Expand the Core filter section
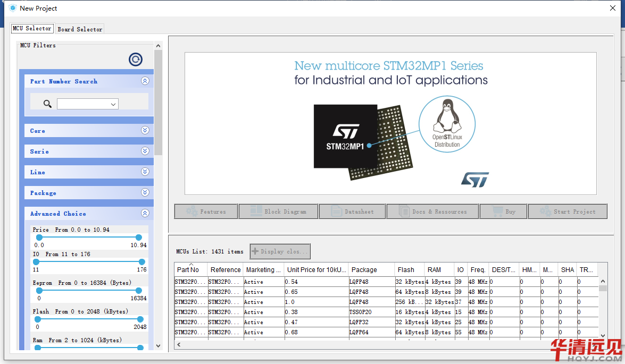 tap(145, 130)
